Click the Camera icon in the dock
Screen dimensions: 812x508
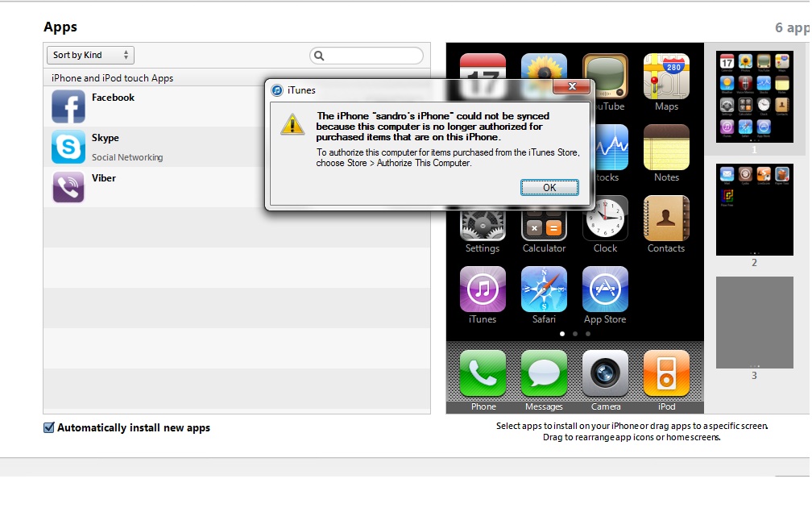605,373
